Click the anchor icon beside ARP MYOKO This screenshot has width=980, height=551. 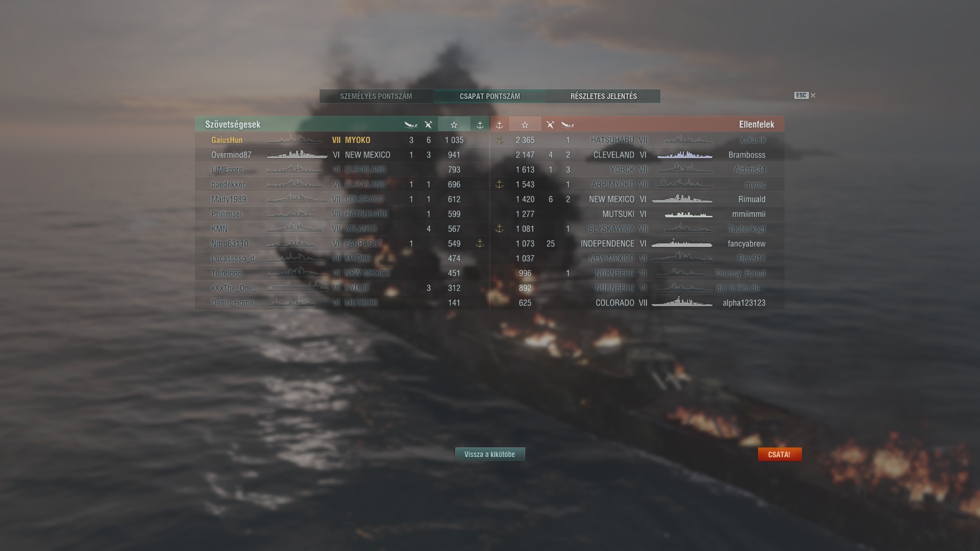pos(499,184)
